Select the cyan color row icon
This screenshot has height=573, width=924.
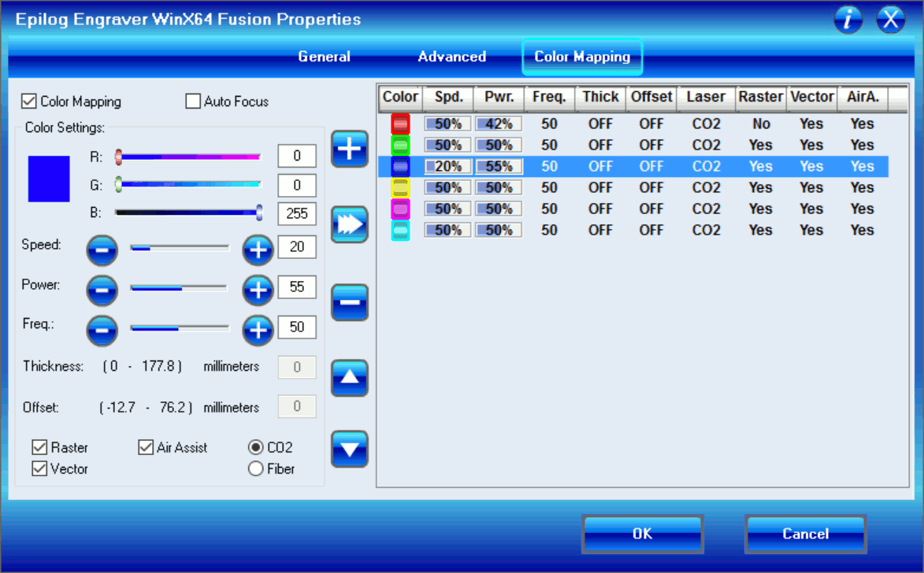[400, 231]
